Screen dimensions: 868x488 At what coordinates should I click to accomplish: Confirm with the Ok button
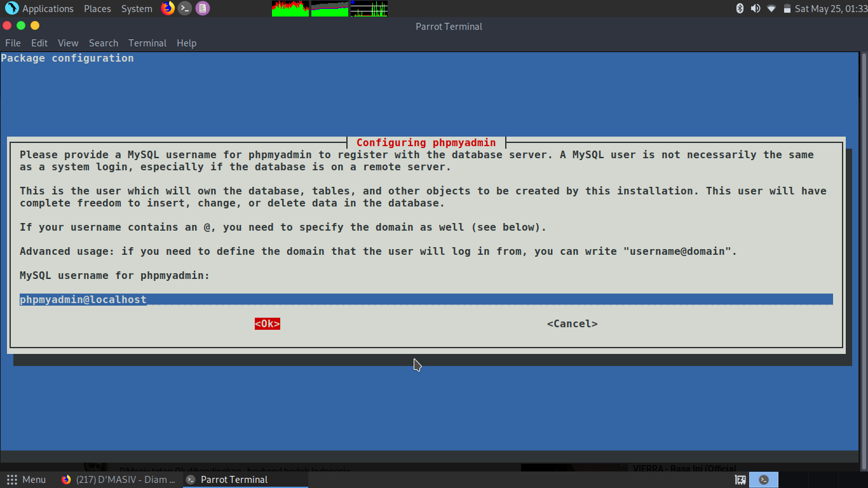click(x=267, y=323)
